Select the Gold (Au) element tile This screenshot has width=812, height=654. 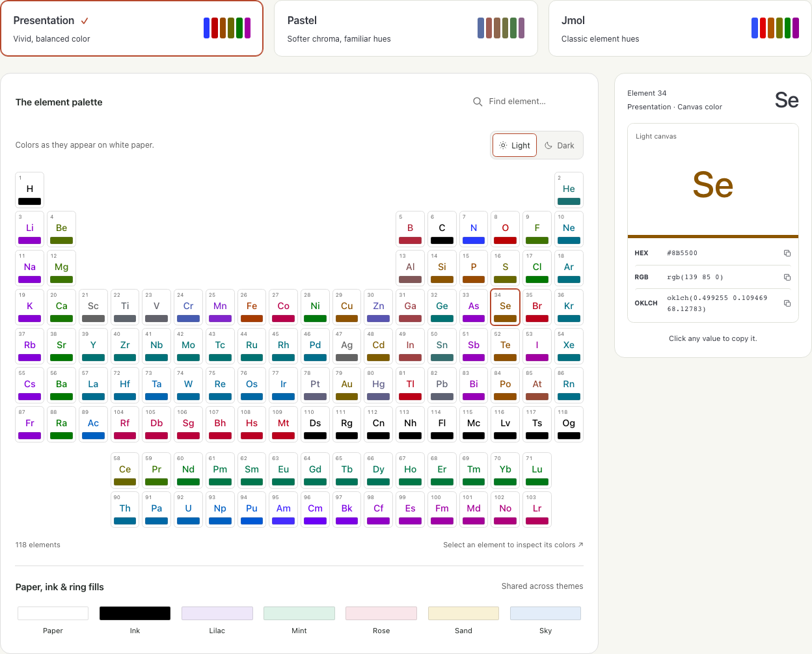[x=347, y=385]
